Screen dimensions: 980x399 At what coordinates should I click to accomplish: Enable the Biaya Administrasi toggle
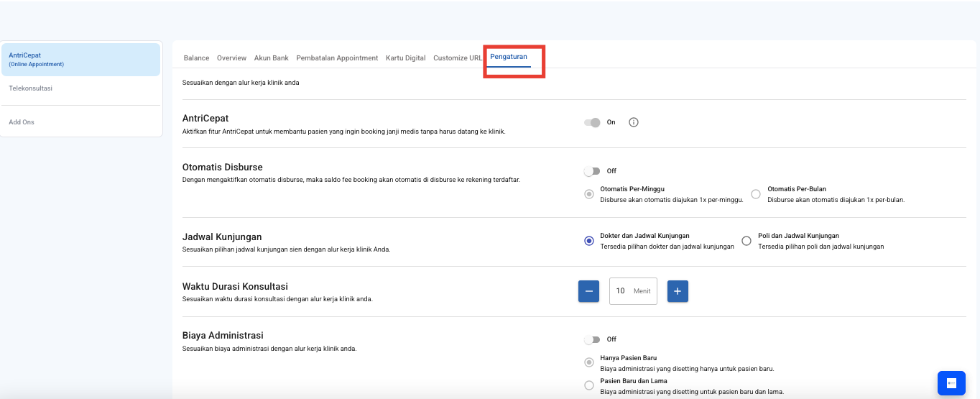tap(592, 339)
